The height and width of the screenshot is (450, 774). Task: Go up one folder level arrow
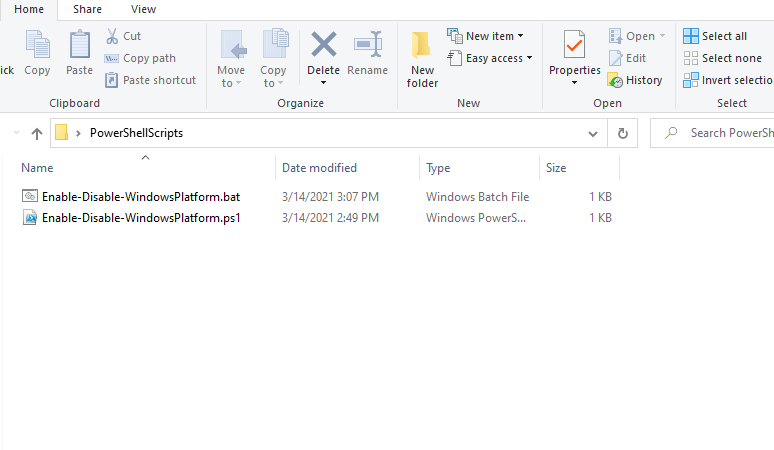coord(37,133)
